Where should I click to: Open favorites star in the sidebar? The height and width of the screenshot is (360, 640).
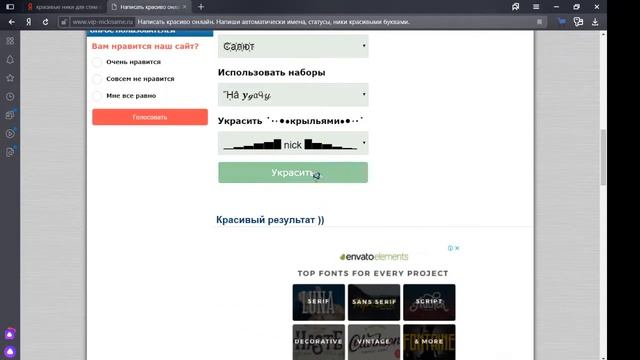coord(10,78)
